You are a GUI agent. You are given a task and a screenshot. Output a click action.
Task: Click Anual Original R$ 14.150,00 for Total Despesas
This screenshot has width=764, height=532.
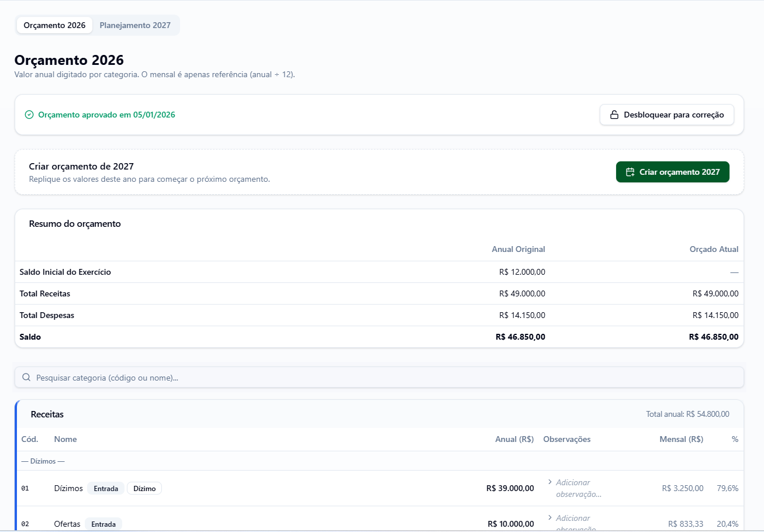tap(522, 315)
